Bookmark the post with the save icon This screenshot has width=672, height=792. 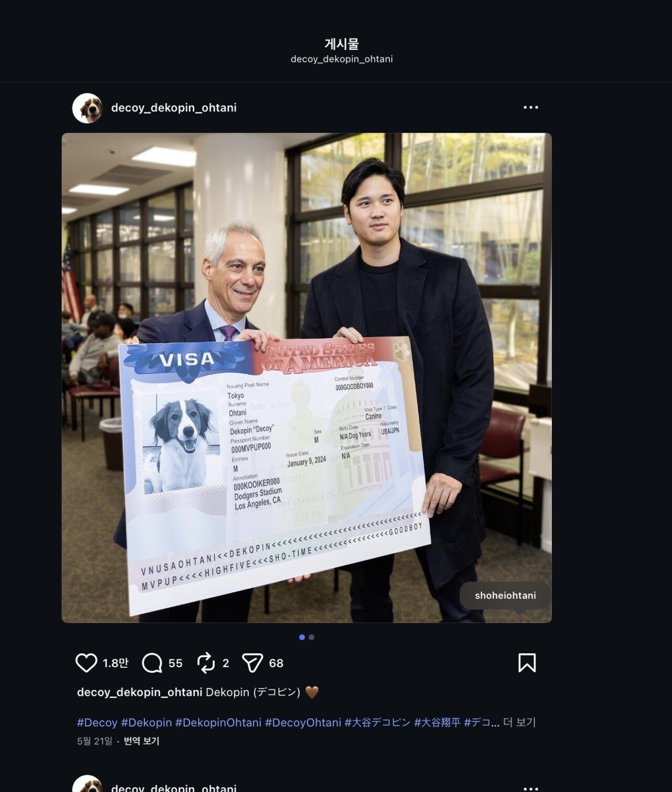(527, 663)
